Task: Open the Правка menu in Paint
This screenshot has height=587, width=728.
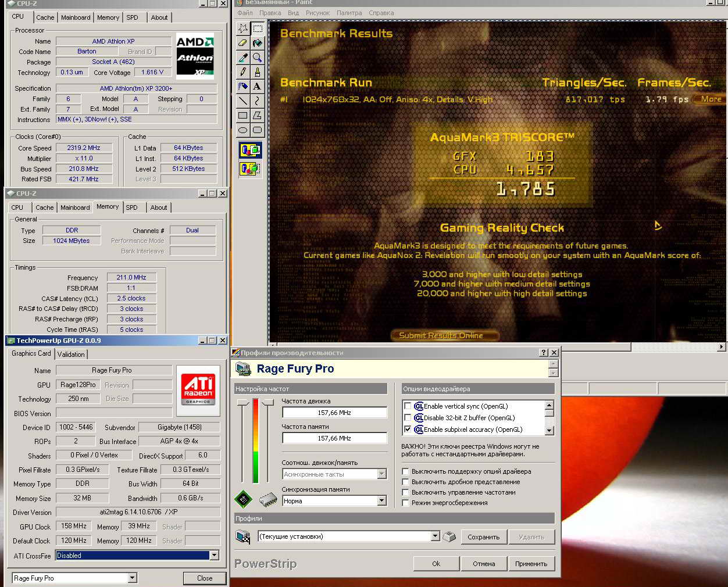Action: click(270, 13)
